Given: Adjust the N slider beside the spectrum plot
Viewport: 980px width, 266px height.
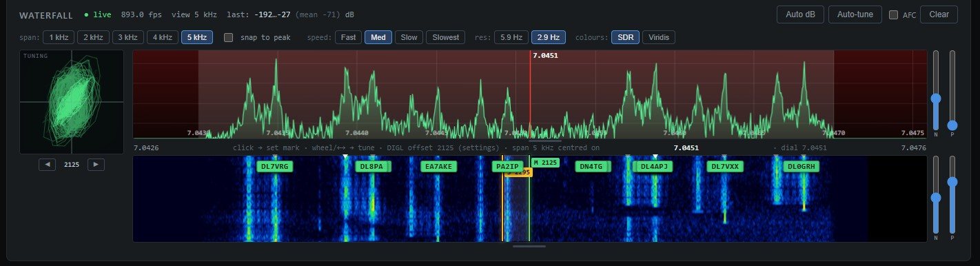Looking at the screenshot, I should pos(936,90).
